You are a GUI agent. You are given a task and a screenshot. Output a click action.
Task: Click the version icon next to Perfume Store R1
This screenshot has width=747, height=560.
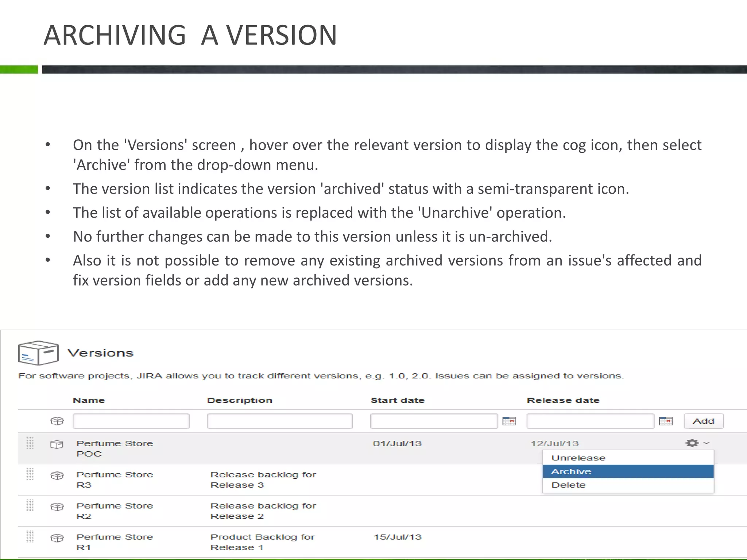pos(57,538)
